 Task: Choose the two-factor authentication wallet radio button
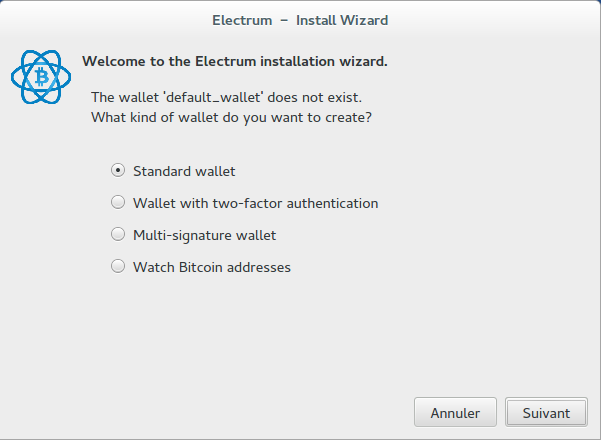[x=118, y=203]
